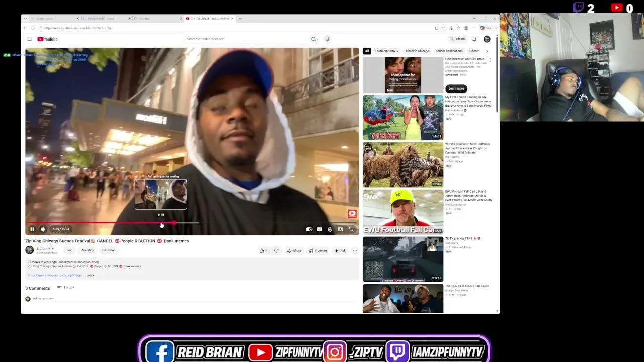Click the '0 Comments' heading
Image resolution: width=644 pixels, height=362 pixels.
(38, 288)
